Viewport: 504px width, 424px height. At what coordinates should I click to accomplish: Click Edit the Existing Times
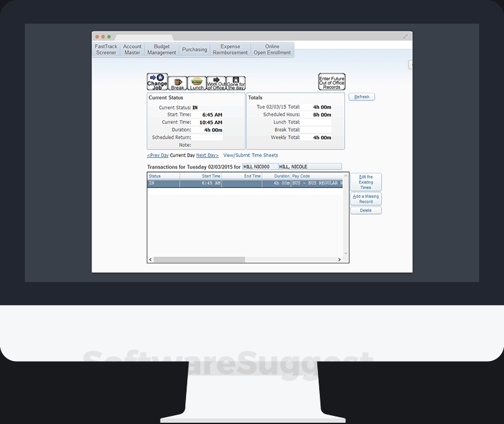365,181
